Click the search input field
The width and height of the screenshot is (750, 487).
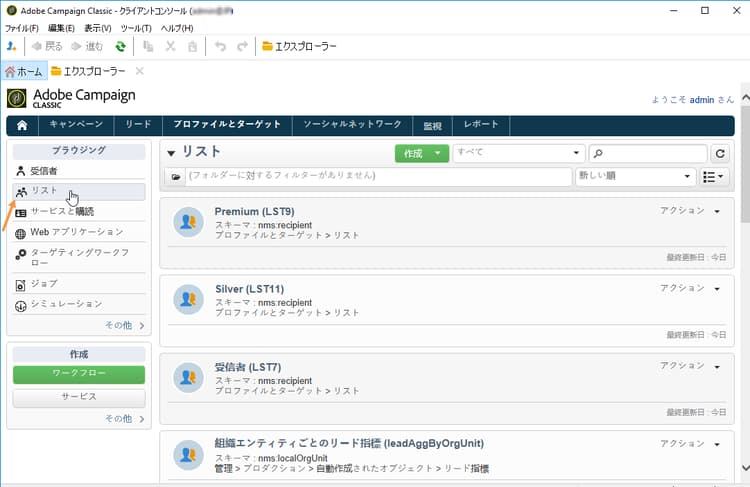(648, 154)
